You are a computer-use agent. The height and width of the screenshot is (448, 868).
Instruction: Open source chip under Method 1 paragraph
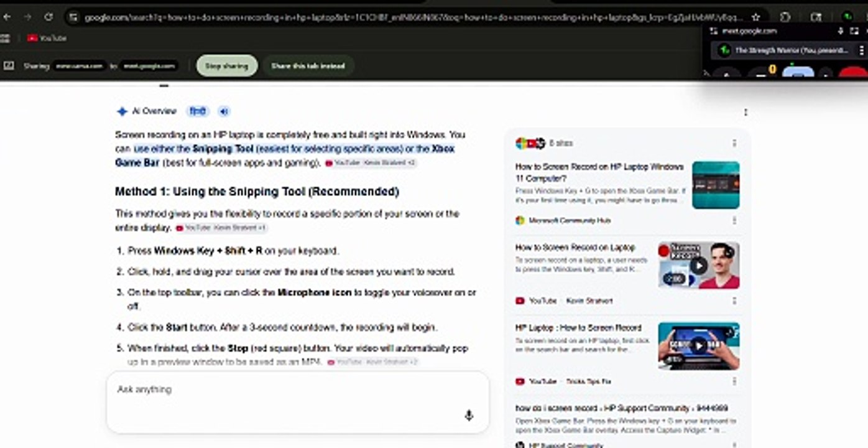[x=221, y=228]
